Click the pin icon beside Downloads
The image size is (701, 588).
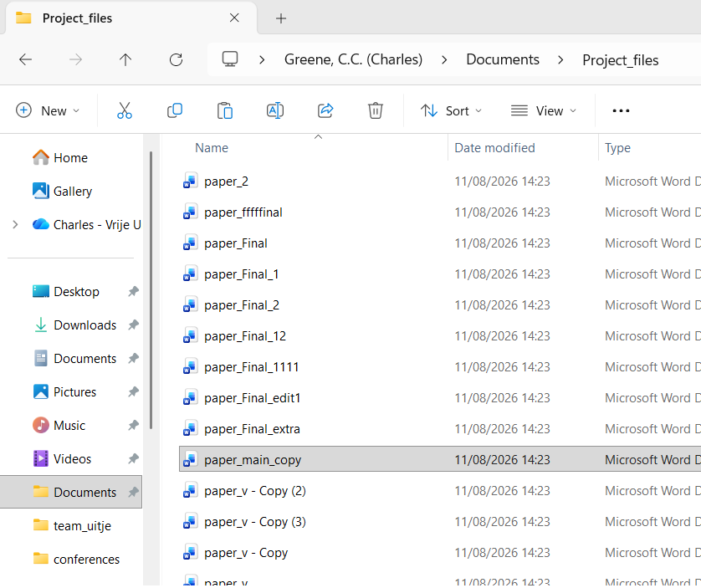pyautogui.click(x=133, y=325)
